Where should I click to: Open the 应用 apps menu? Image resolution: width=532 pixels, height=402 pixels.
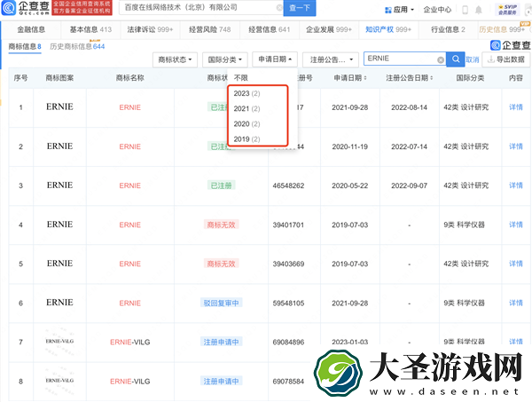[399, 10]
